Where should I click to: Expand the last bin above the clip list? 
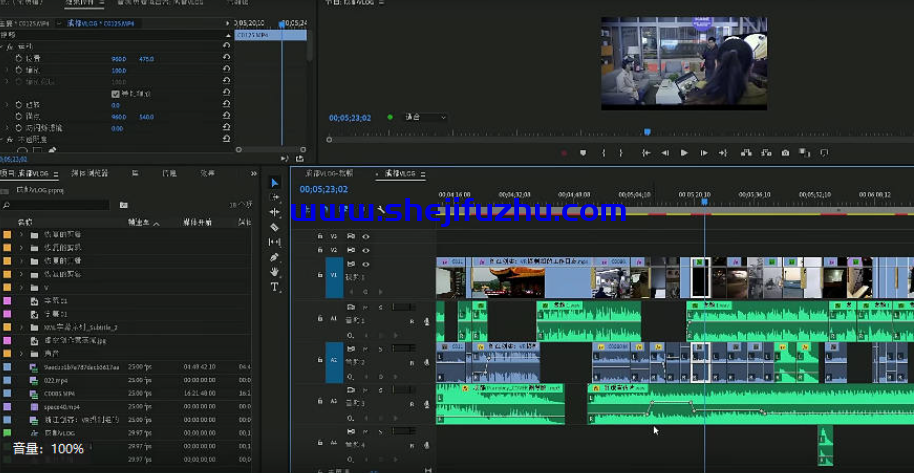pos(22,353)
